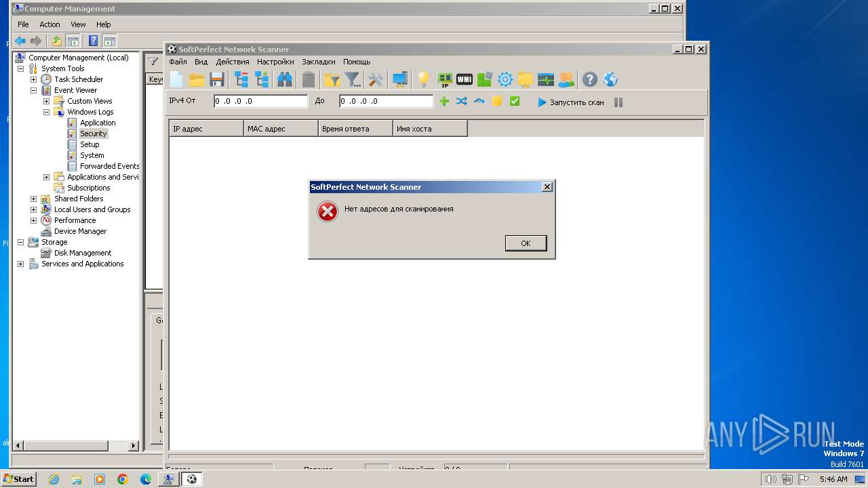Open the Вид menu
Screen dimensions: 868x488
(201, 62)
